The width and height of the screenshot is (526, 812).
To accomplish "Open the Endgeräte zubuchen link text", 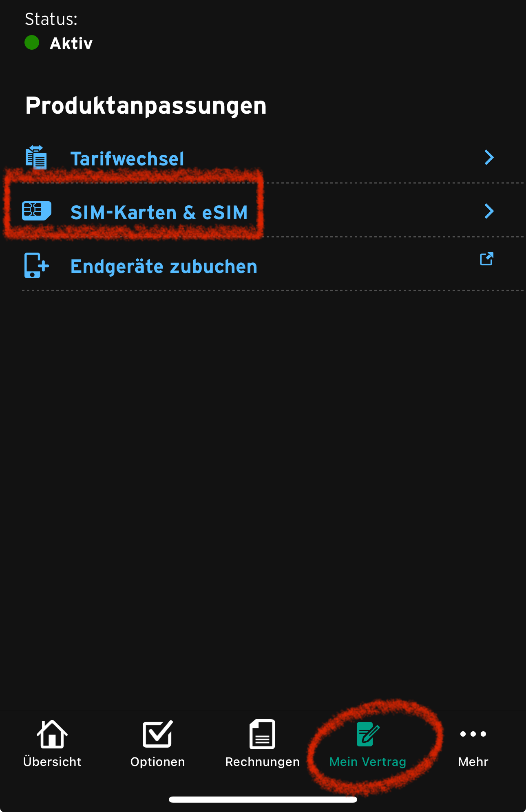I will coord(164,266).
